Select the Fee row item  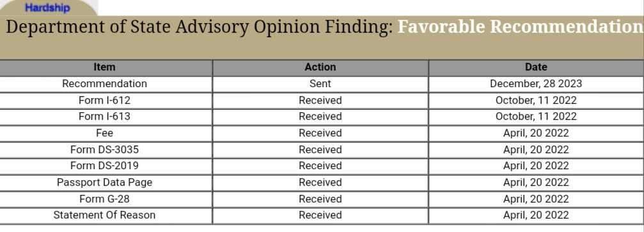click(104, 133)
